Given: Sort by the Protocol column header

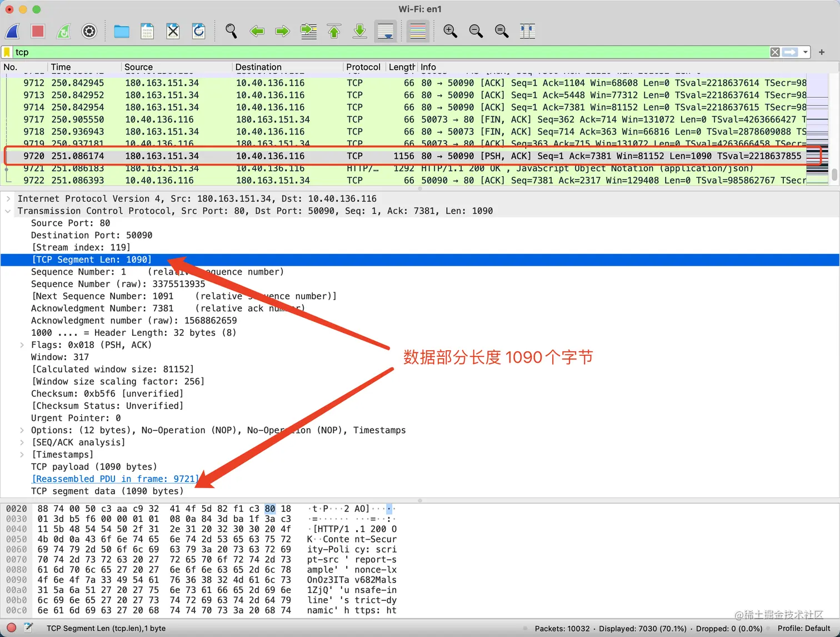Looking at the screenshot, I should click(x=364, y=67).
